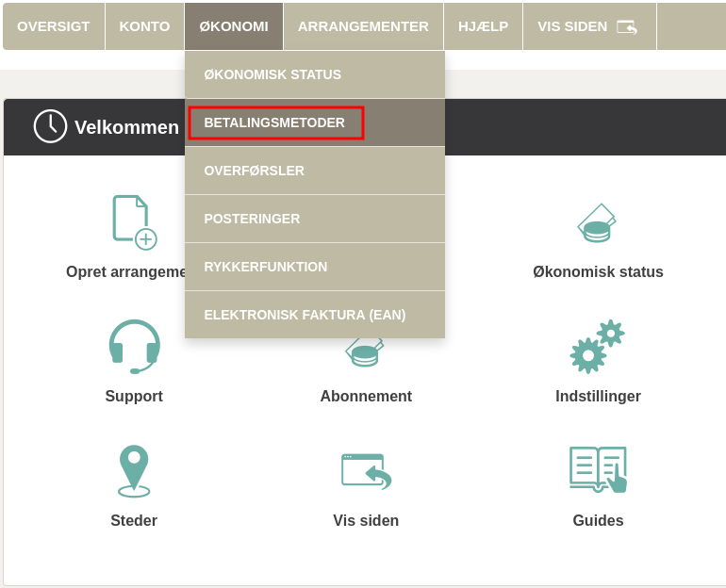Click the Abonnement coins icon
This screenshot has width=726, height=588.
click(x=365, y=352)
